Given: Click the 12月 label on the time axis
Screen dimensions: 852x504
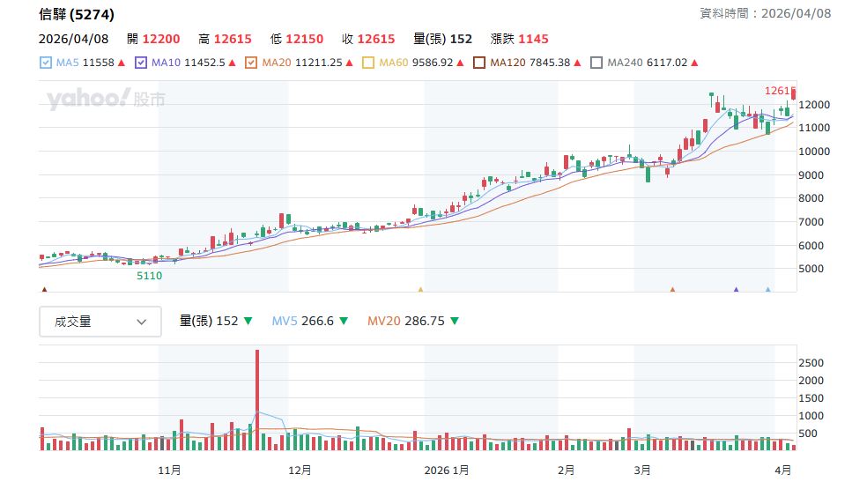Looking at the screenshot, I should (x=300, y=471).
